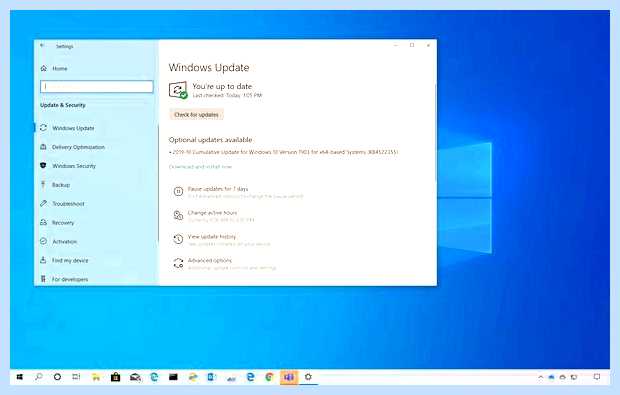Open View update history
The image size is (620, 395).
(212, 236)
